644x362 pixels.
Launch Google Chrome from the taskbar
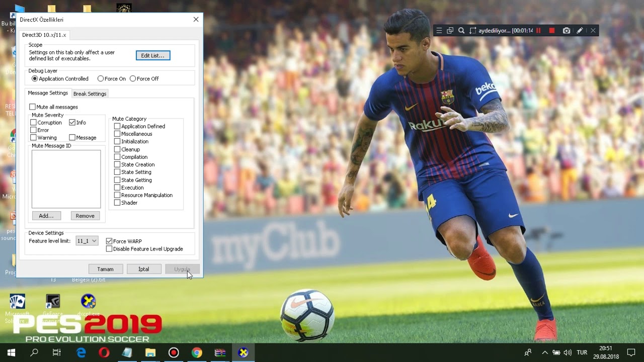(197, 352)
